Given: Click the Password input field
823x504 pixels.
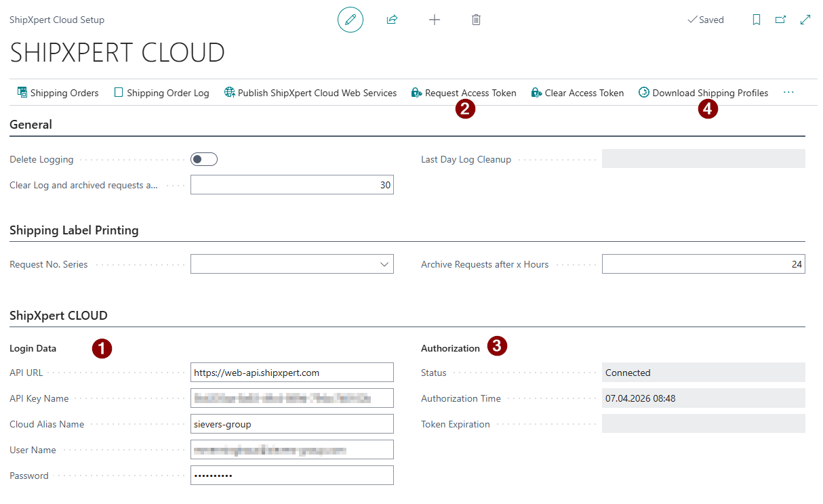Looking at the screenshot, I should click(292, 475).
